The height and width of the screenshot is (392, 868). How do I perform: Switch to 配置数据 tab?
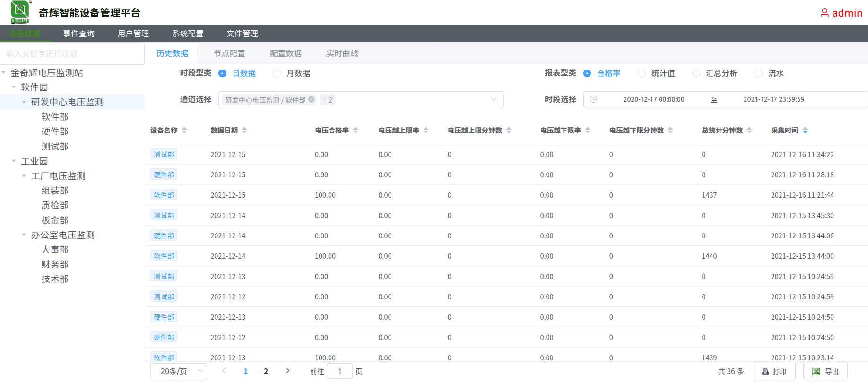point(286,53)
